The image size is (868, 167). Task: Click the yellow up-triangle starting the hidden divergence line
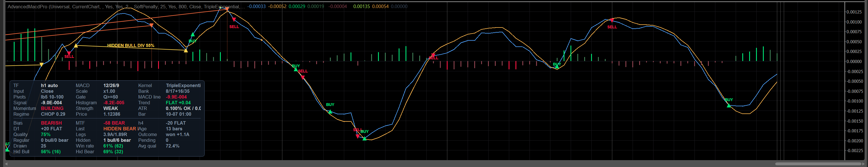pyautogui.click(x=76, y=46)
